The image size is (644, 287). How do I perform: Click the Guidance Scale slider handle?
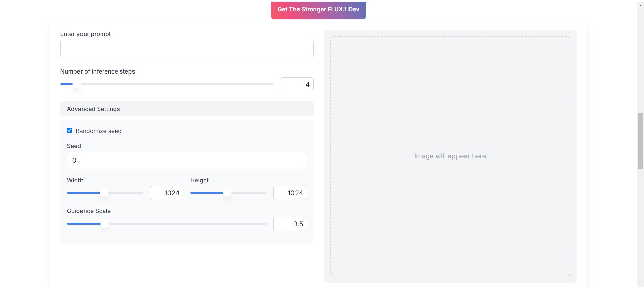click(x=105, y=224)
